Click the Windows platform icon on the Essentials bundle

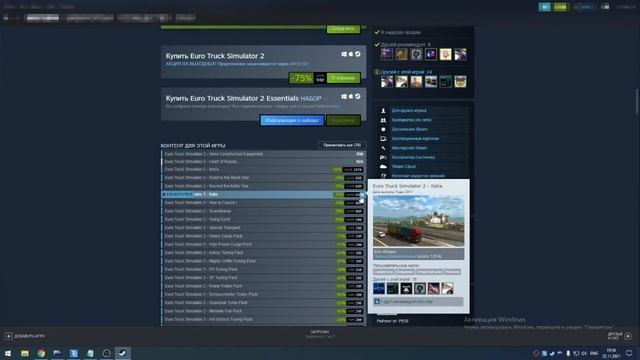point(344,96)
